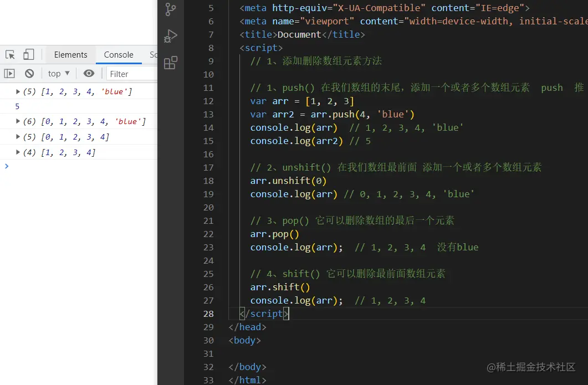Screen dimensions: 588x385
Task: Click the arr.shift() code line
Action: click(x=280, y=287)
